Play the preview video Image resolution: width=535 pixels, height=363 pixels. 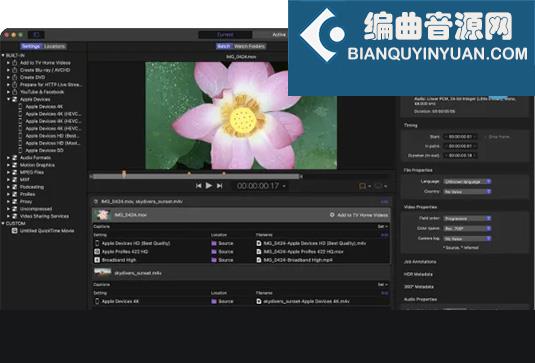coord(209,186)
